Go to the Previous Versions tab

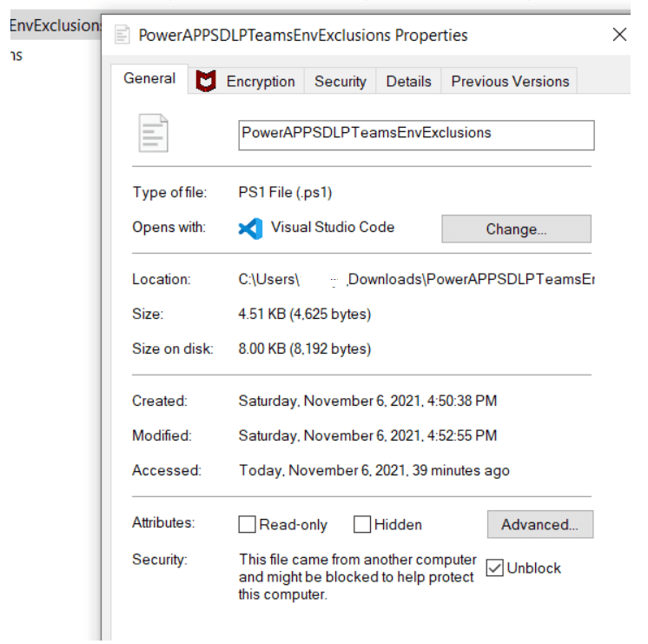[510, 82]
